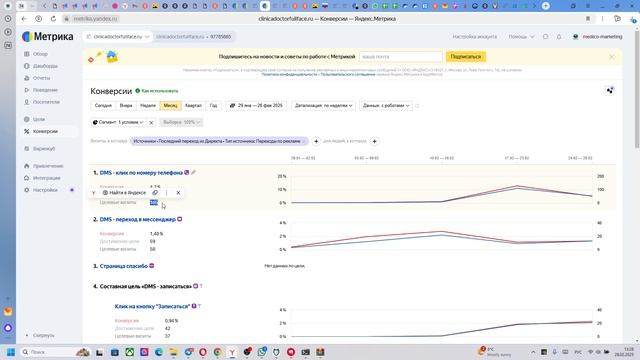Viewport: 640px width, 360px height.
Task: Click the Привлечение sidebar icon
Action: coord(27,166)
